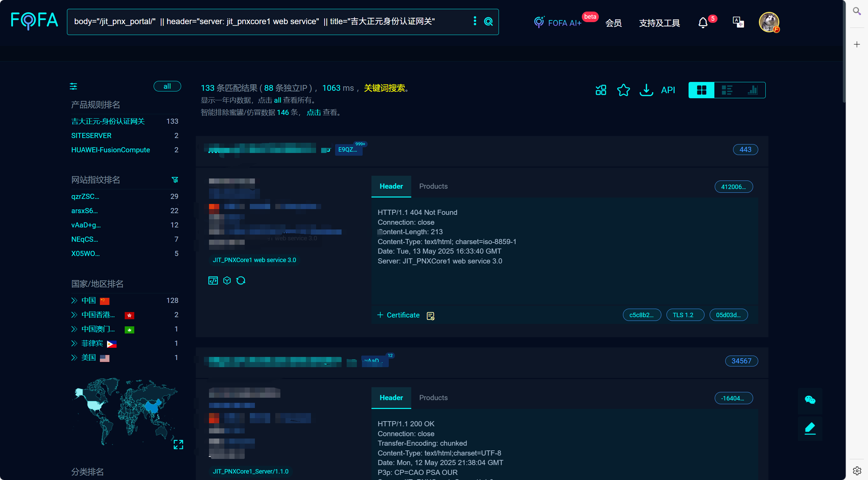Filter by HUAWEI-FusionCompute product
Image resolution: width=868 pixels, height=480 pixels.
tap(110, 150)
